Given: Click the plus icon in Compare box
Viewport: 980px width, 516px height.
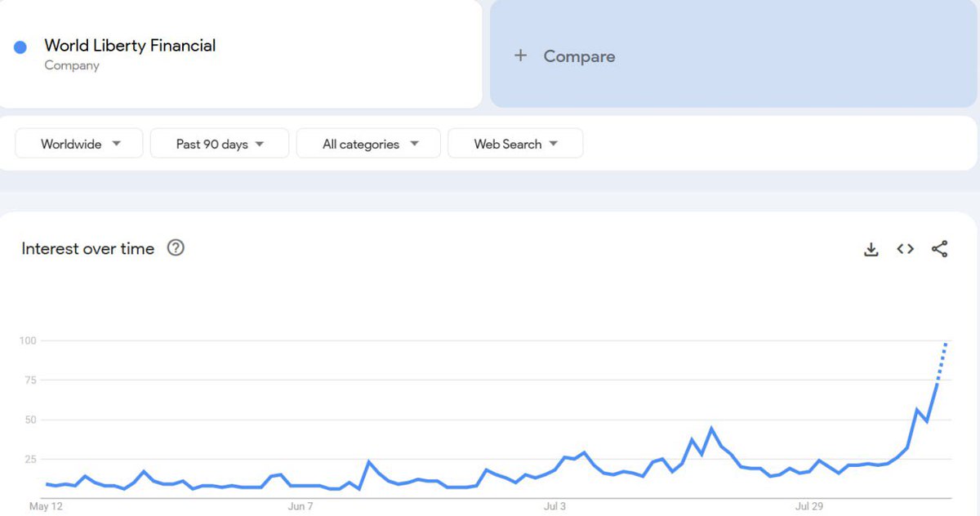Looking at the screenshot, I should point(520,56).
